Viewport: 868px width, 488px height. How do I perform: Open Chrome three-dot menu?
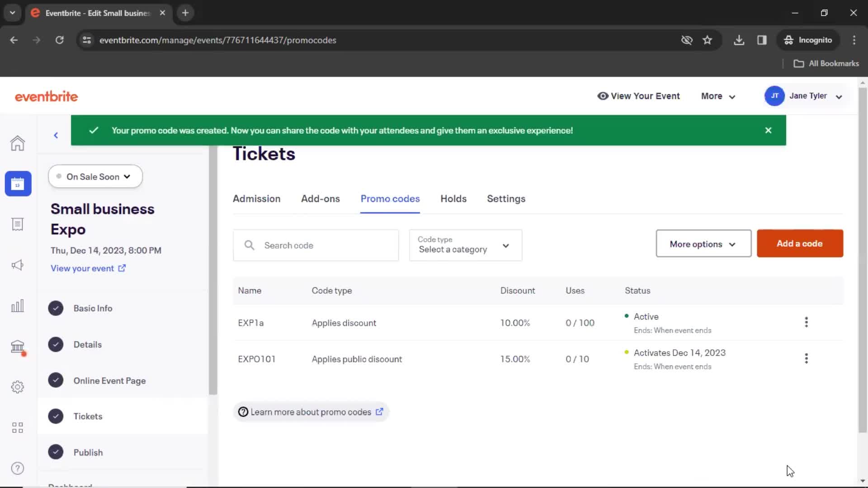854,40
